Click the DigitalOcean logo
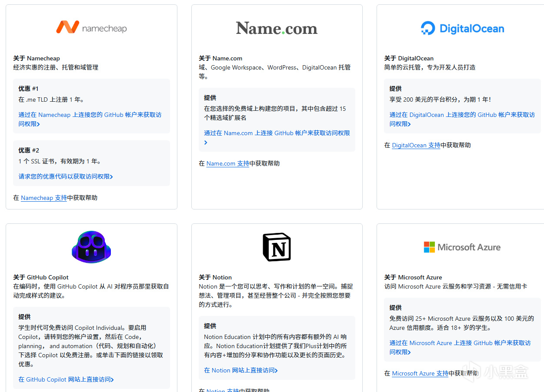 462,28
